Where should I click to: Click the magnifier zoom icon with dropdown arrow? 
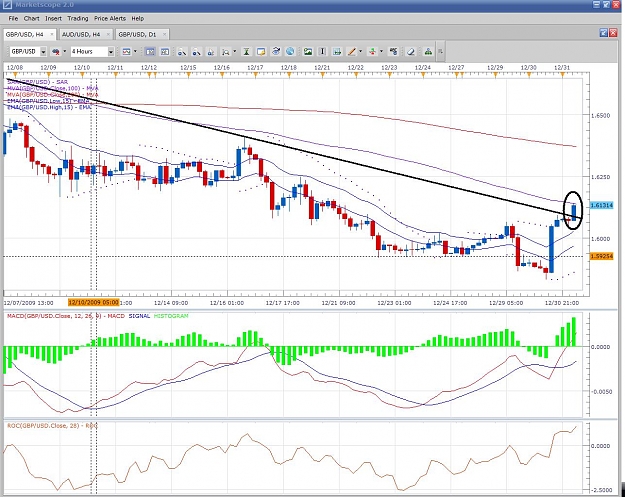pyautogui.click(x=226, y=52)
